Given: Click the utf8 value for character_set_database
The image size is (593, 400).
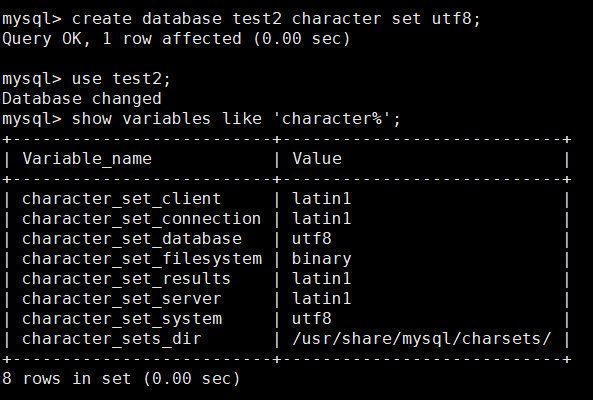Looking at the screenshot, I should pos(312,239).
